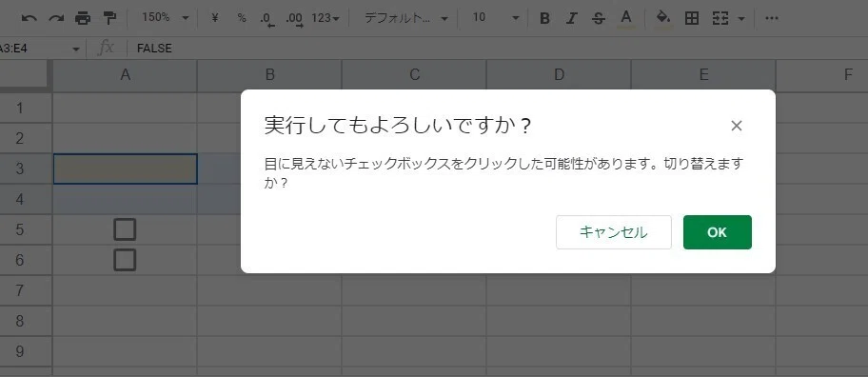868x377 pixels.
Task: Open the font size 10 dropdown
Action: pyautogui.click(x=495, y=18)
